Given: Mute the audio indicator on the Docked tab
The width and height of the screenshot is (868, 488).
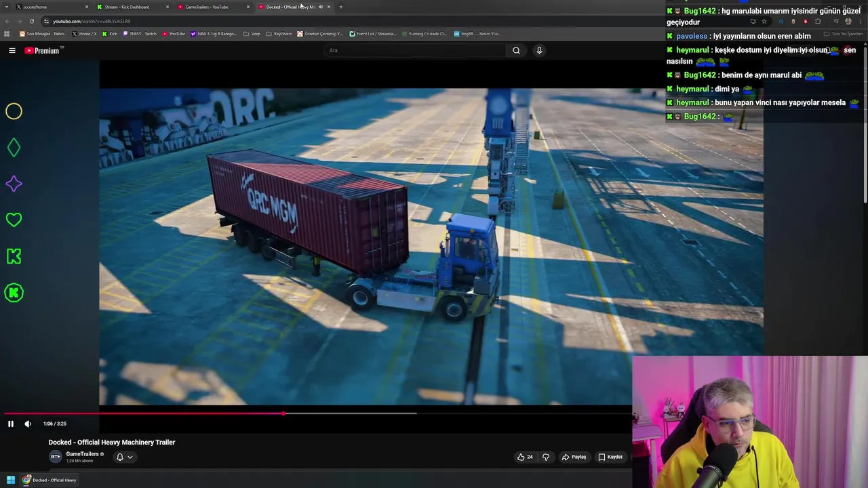Looking at the screenshot, I should point(321,7).
